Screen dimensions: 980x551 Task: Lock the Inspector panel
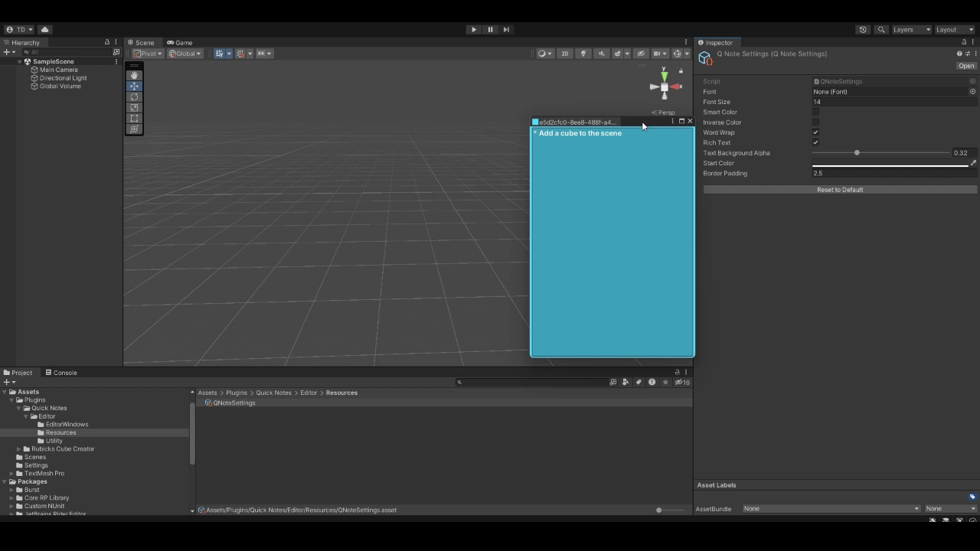click(x=964, y=43)
